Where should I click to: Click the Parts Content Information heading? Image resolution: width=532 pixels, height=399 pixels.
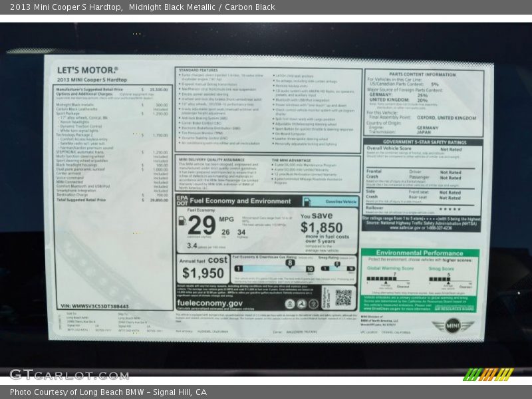tap(423, 74)
